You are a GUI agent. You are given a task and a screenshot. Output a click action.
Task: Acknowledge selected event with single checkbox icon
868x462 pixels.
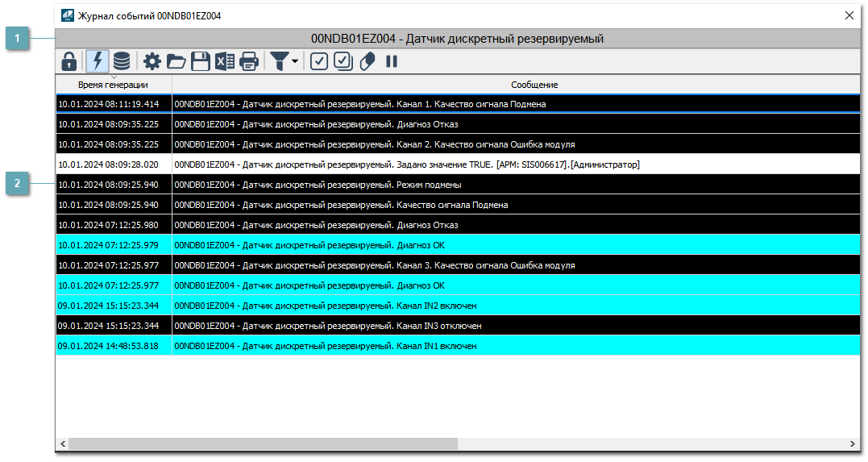tap(319, 61)
